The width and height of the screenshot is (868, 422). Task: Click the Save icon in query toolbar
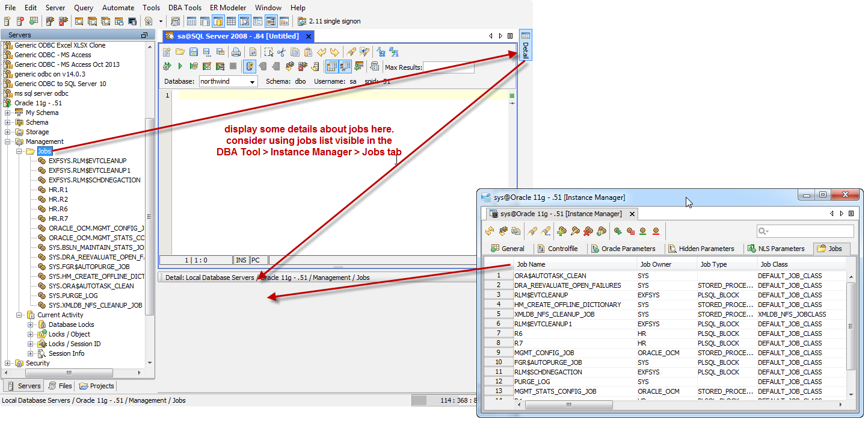[x=194, y=52]
